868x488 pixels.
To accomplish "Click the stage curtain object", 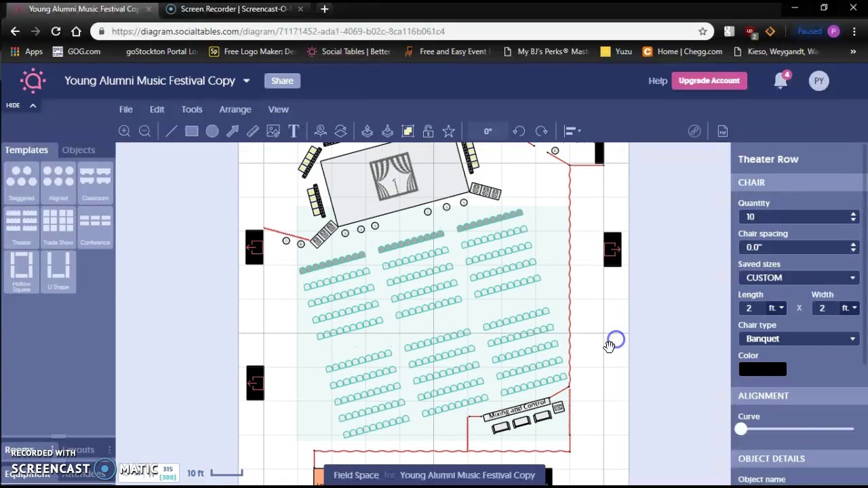I will (x=393, y=177).
